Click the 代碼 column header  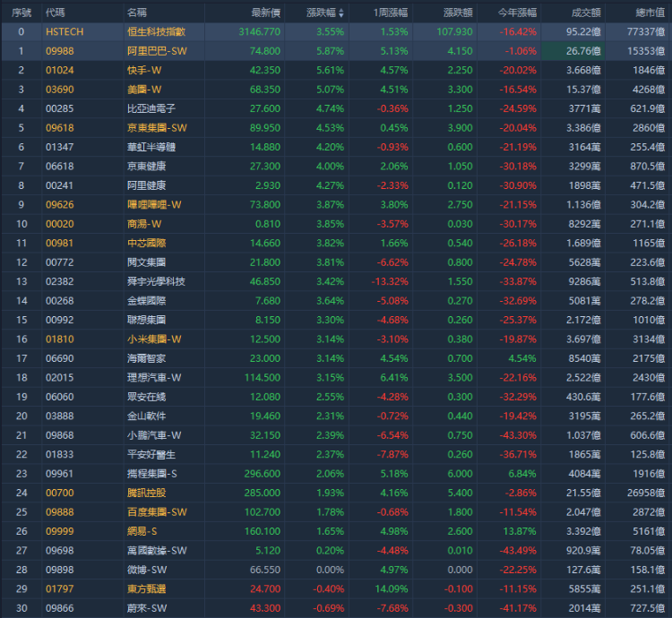(56, 13)
